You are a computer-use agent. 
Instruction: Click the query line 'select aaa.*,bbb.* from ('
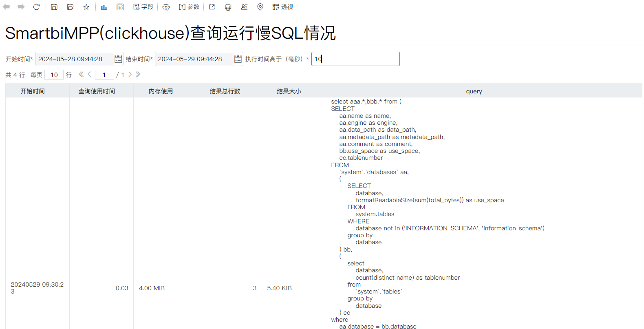366,102
